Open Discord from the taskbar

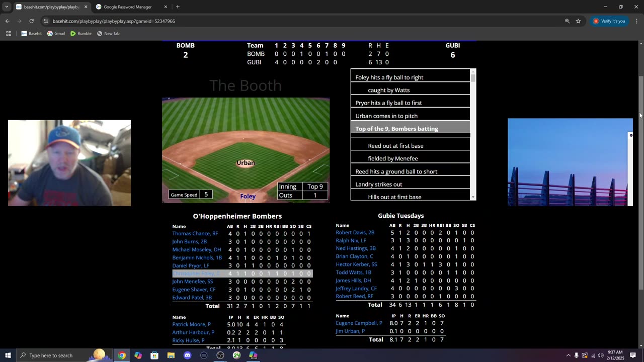click(188, 355)
